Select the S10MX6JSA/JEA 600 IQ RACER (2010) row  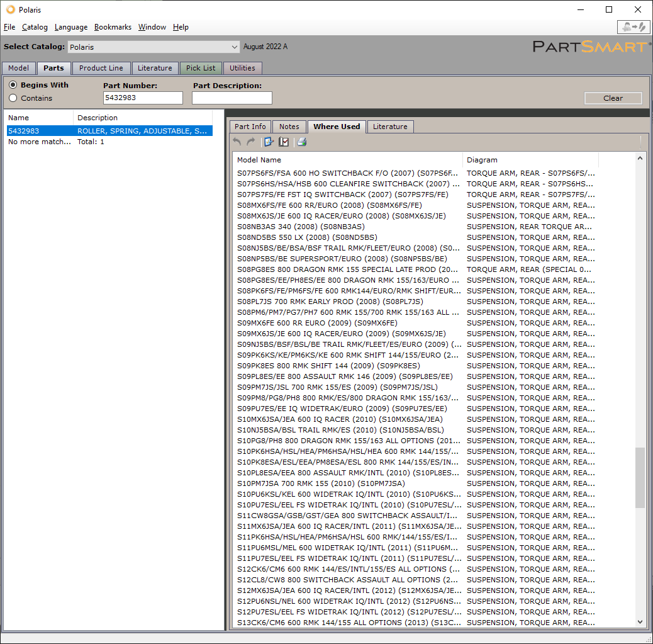pos(416,419)
